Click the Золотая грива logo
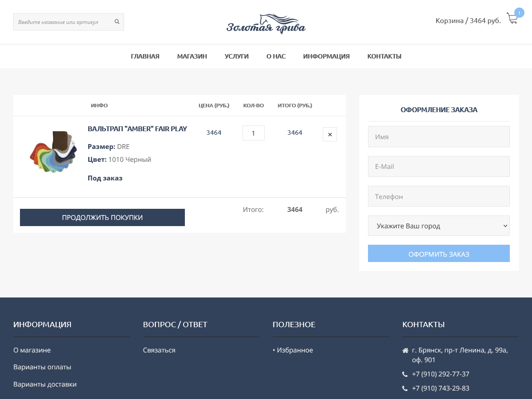532x399 pixels. (x=266, y=24)
